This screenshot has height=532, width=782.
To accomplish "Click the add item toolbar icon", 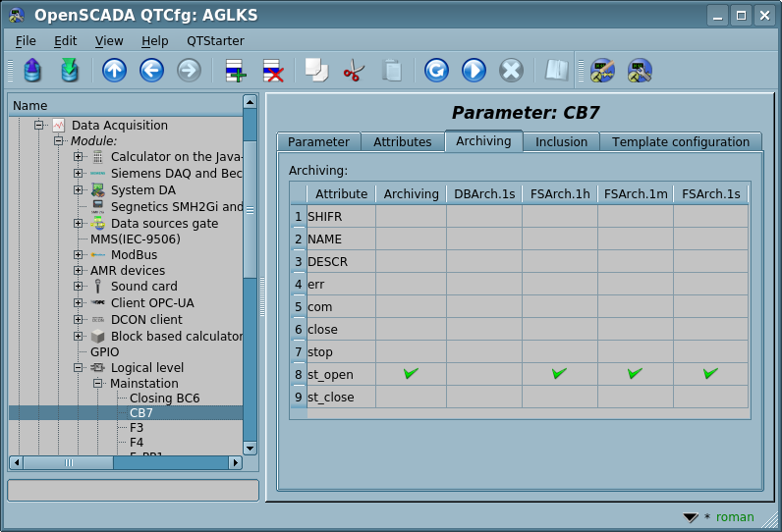I will (x=236, y=71).
